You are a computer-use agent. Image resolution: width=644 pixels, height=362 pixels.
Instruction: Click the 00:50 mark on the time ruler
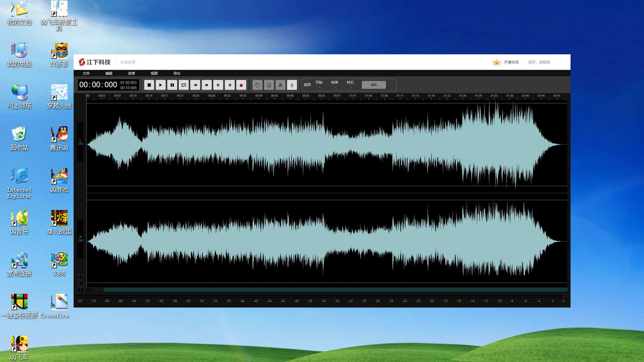click(306, 96)
